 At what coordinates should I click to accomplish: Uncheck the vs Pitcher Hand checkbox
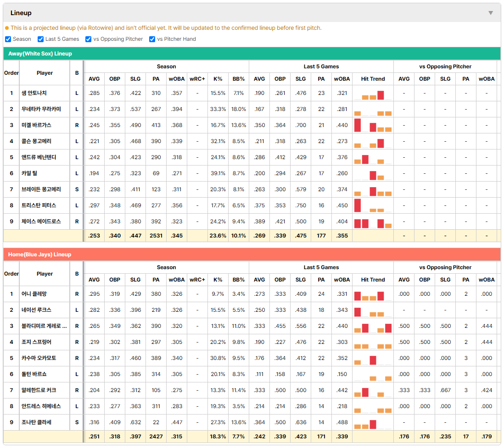[x=152, y=39]
